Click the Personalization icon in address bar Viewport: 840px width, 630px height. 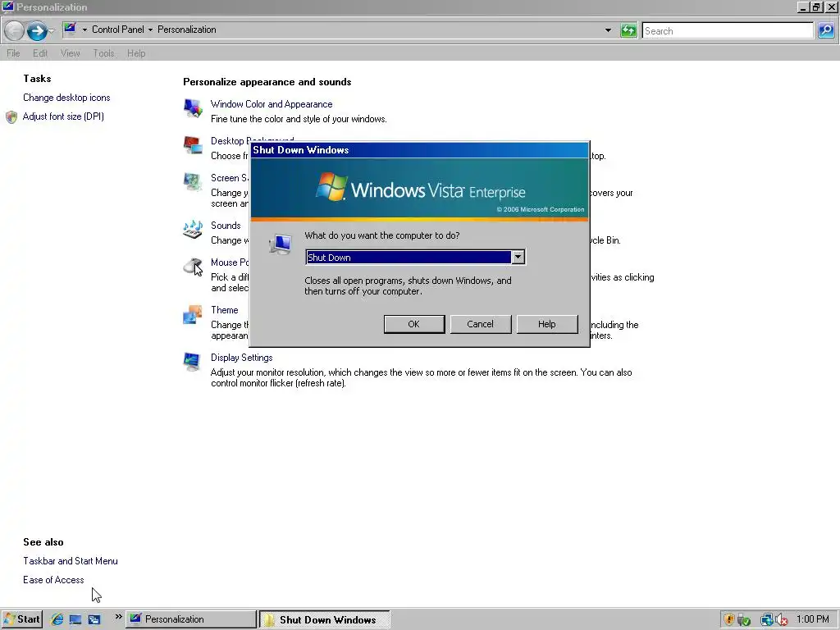point(70,29)
